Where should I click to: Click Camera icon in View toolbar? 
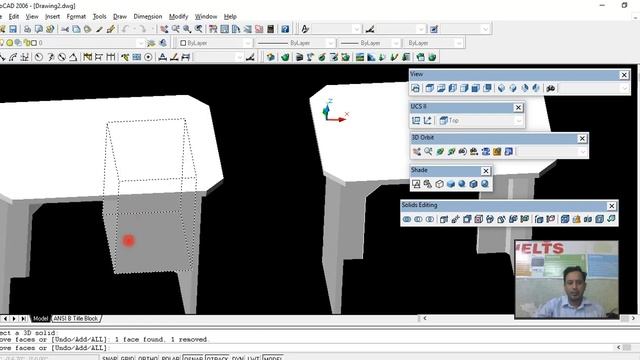coord(551,88)
